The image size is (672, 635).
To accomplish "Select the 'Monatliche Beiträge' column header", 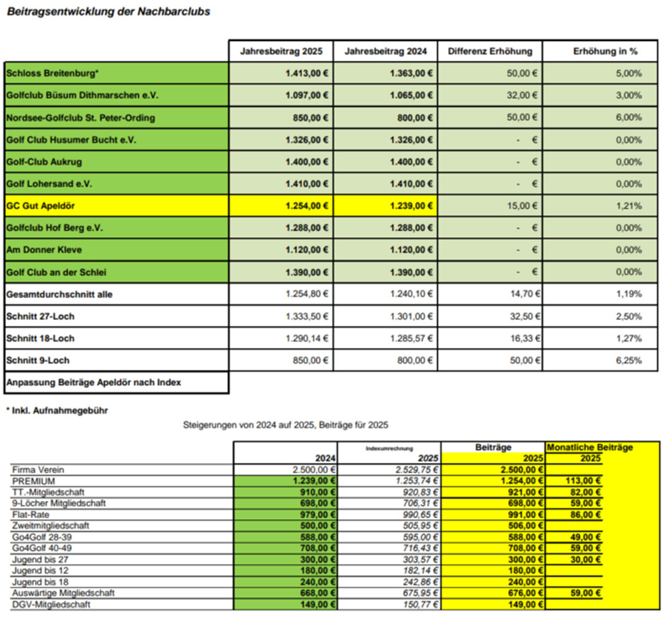I will pos(589,448).
